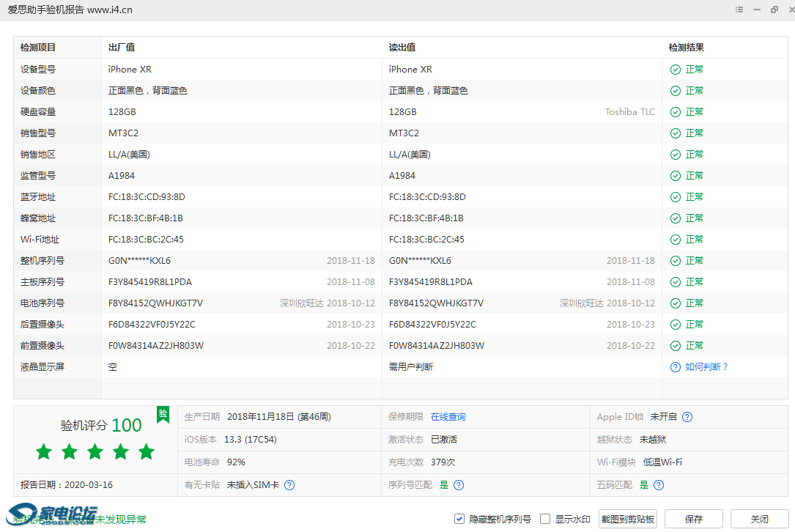Click the 出厂值 column header
This screenshot has height=532, width=795.
pos(122,48)
